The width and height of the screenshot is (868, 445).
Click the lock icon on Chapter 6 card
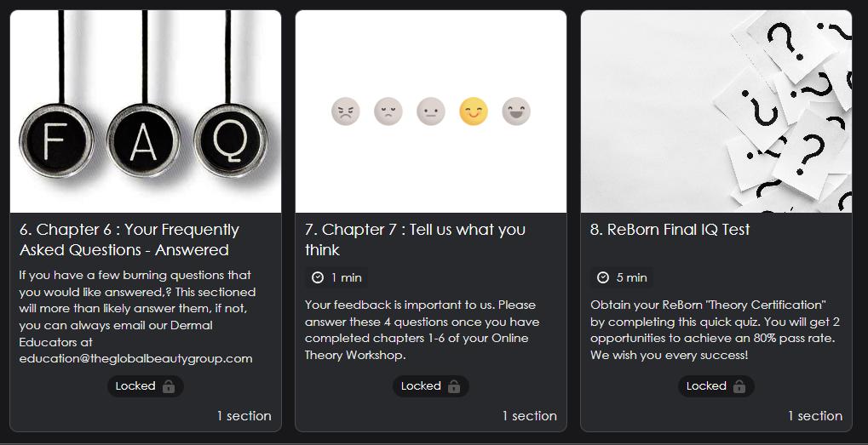click(x=169, y=386)
